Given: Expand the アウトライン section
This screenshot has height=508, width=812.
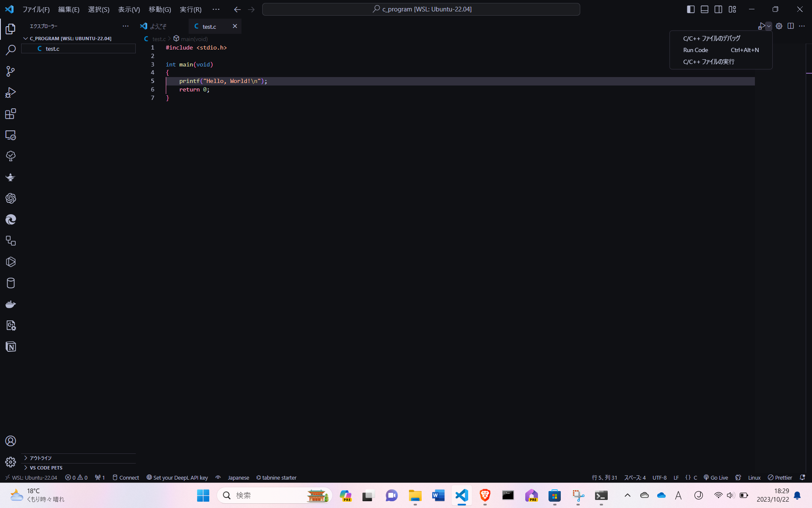Looking at the screenshot, I should 41,458.
